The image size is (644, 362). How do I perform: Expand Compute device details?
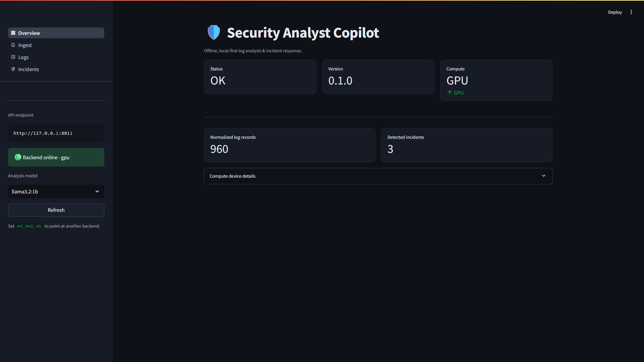click(378, 176)
